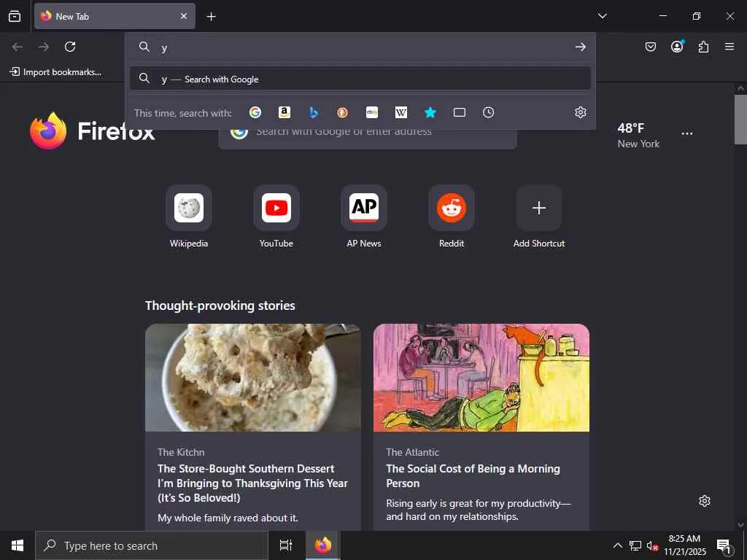Search this time with Bing icon
Image resolution: width=747 pixels, height=560 pixels.
pyautogui.click(x=314, y=112)
